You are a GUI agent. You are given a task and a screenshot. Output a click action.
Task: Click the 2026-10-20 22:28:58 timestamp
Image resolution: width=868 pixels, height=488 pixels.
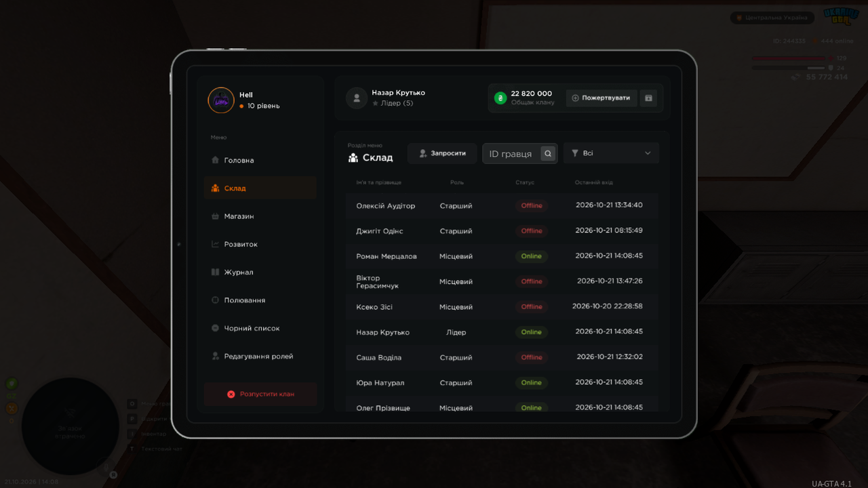(608, 306)
